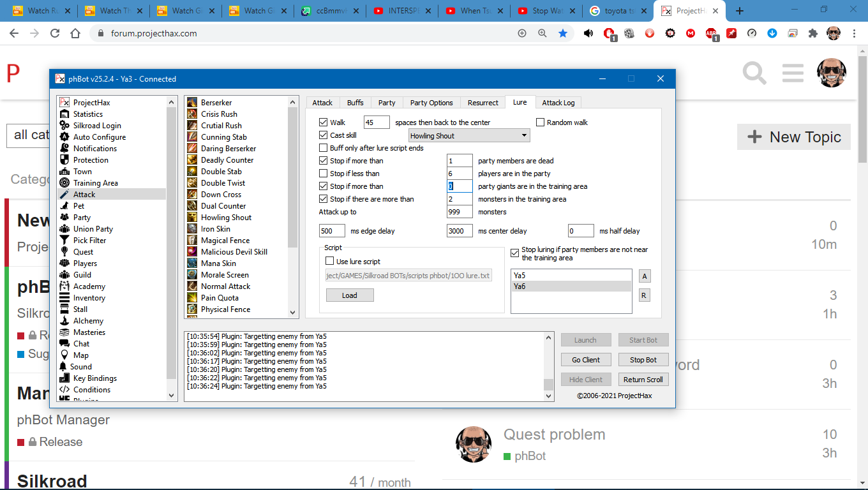Toggle the Use lure script checkbox
The height and width of the screenshot is (490, 868).
coord(330,262)
